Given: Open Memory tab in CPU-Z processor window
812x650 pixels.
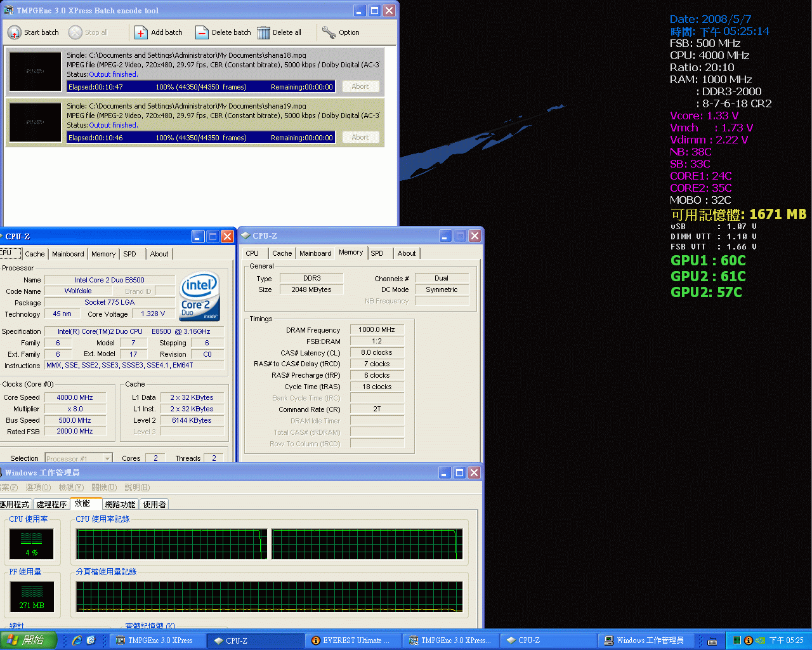Looking at the screenshot, I should (103, 254).
